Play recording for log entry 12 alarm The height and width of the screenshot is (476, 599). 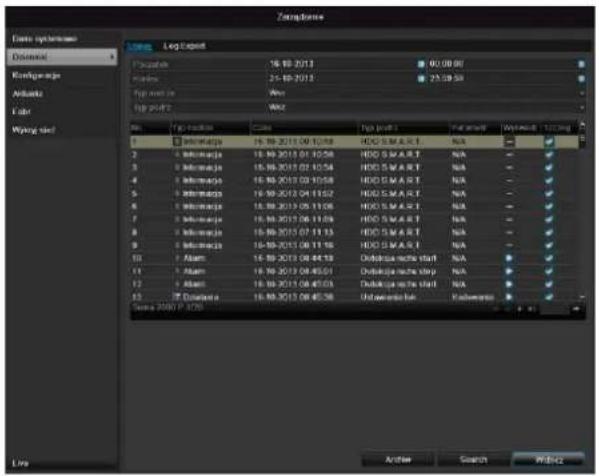(x=509, y=284)
